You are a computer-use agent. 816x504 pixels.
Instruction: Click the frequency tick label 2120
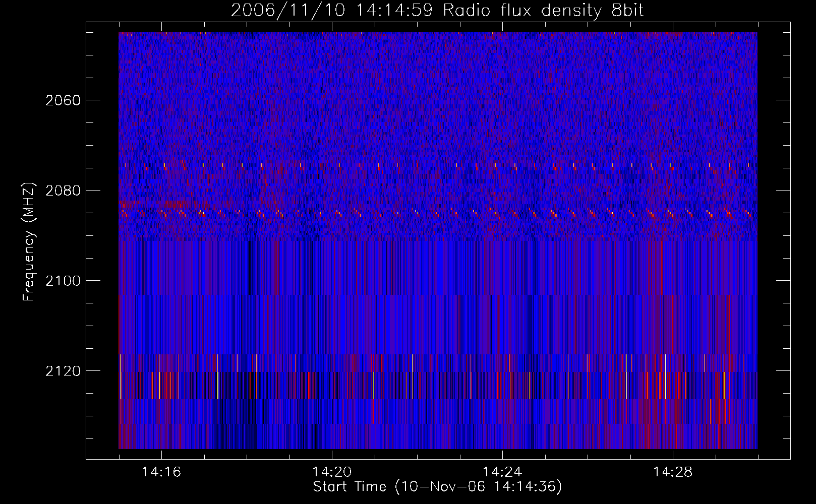click(63, 371)
